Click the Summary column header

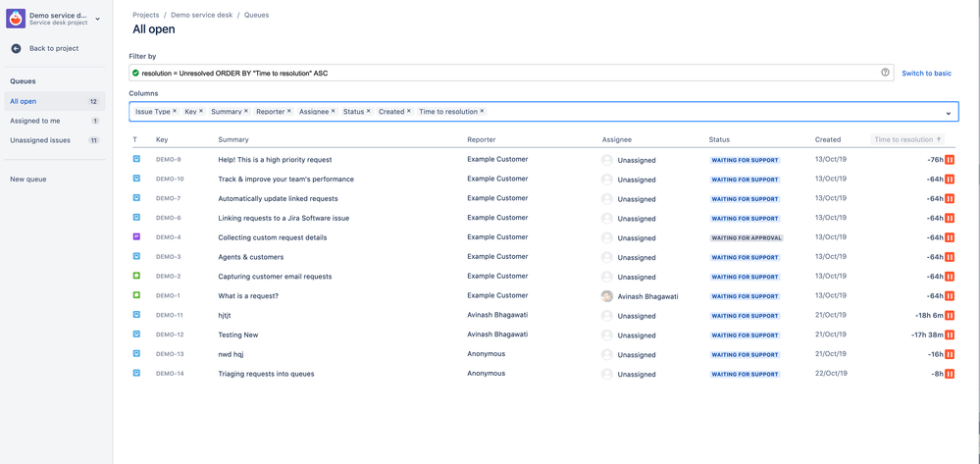pyautogui.click(x=233, y=139)
